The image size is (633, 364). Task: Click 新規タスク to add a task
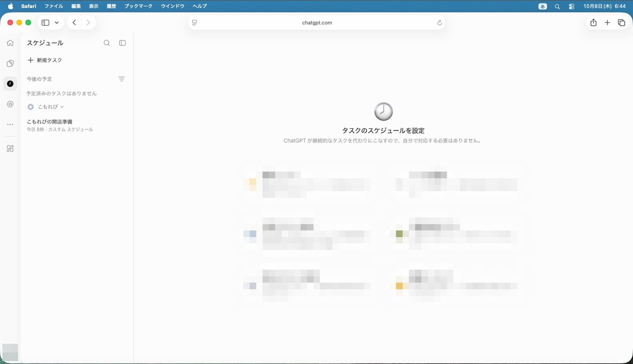click(x=45, y=60)
